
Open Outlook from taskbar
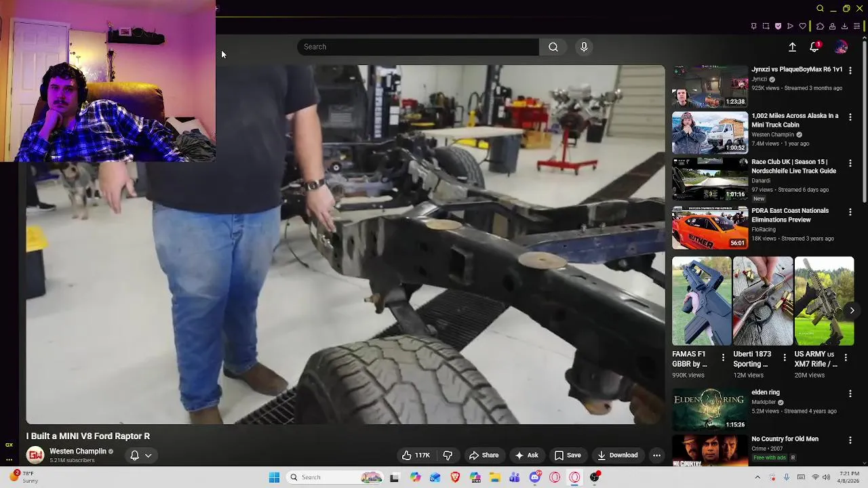435,477
